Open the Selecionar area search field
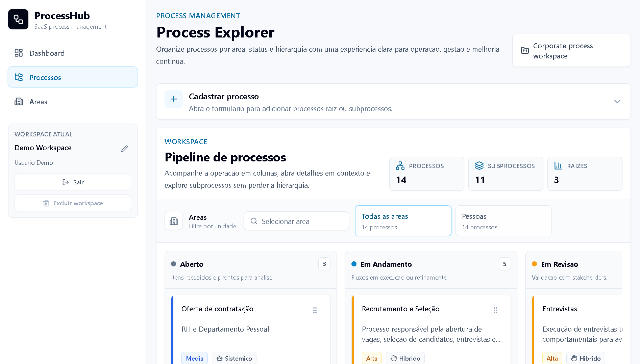 [x=296, y=221]
